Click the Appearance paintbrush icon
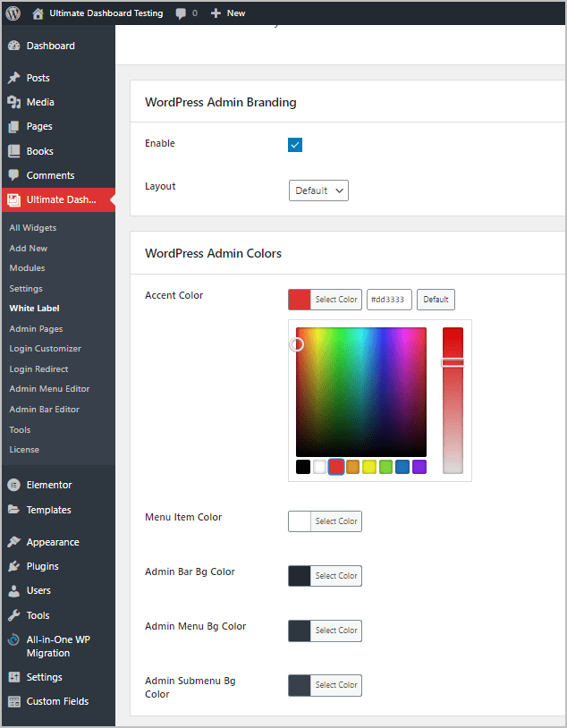Screen dimensions: 567x728 click(14, 542)
